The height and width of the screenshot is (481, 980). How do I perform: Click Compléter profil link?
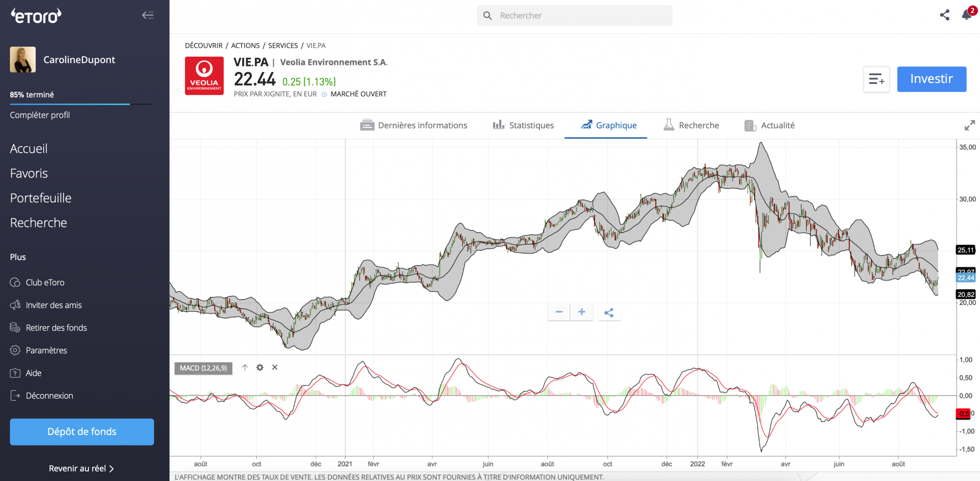pyautogui.click(x=40, y=115)
